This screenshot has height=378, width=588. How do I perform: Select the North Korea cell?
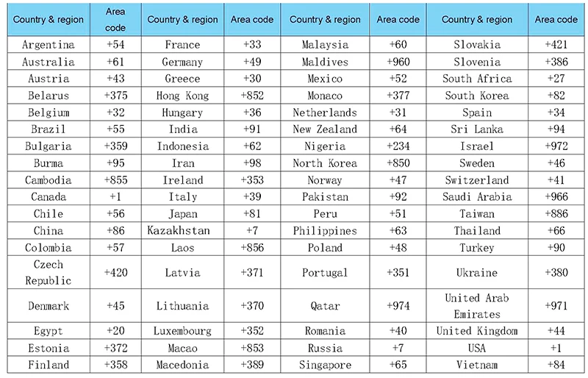coord(325,163)
